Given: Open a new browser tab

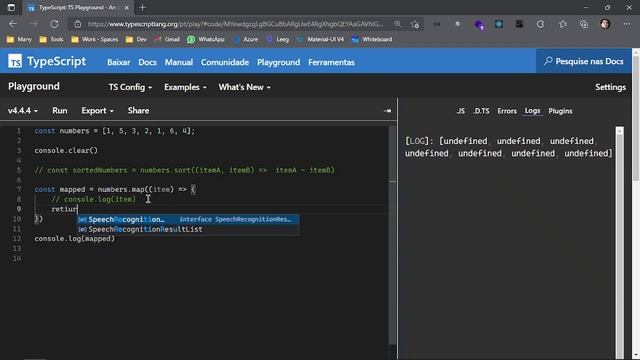Looking at the screenshot, I should (142, 7).
